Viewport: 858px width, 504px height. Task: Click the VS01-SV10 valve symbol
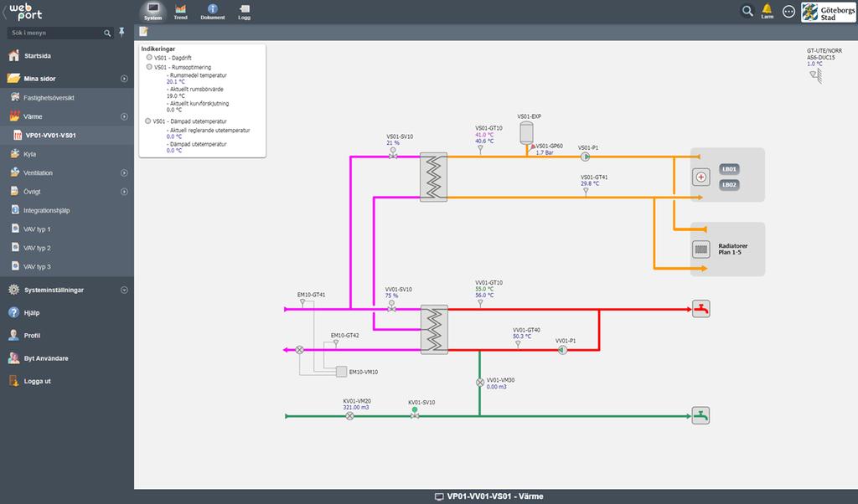click(x=393, y=153)
